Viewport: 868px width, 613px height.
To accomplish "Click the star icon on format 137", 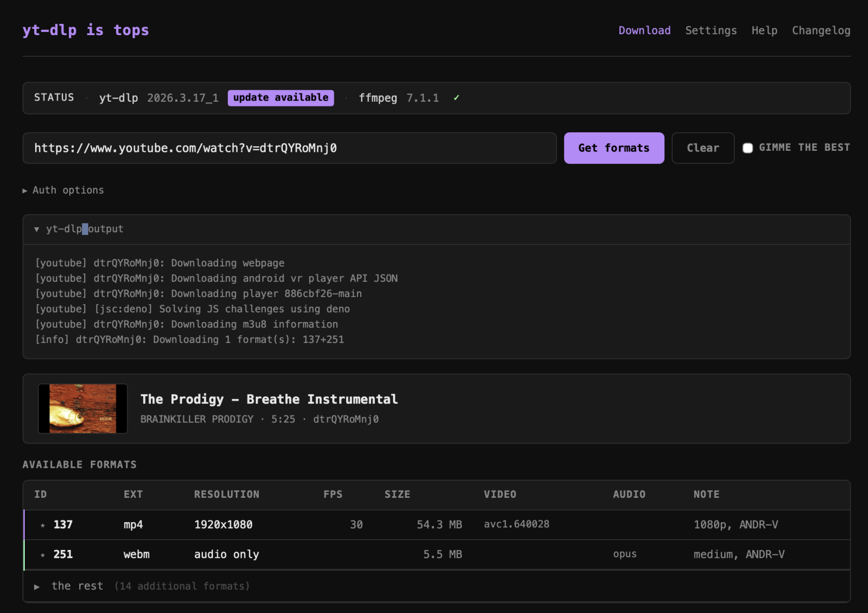I will click(43, 525).
